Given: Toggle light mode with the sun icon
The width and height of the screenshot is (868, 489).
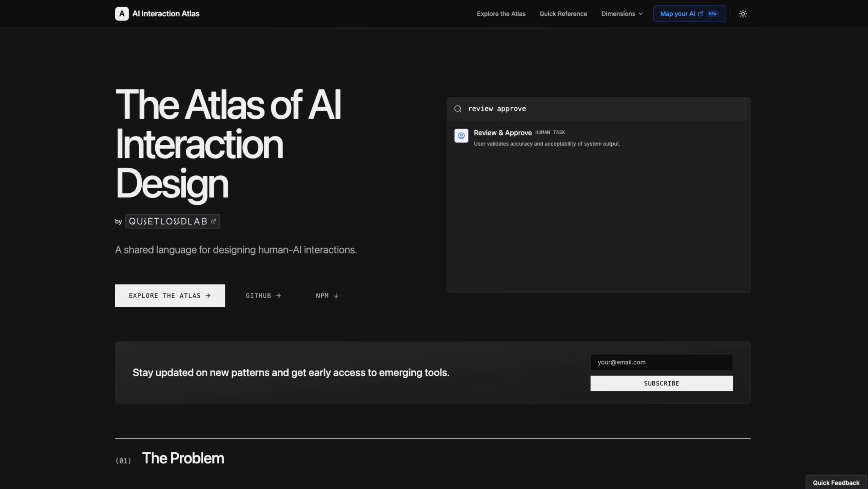Looking at the screenshot, I should point(743,14).
